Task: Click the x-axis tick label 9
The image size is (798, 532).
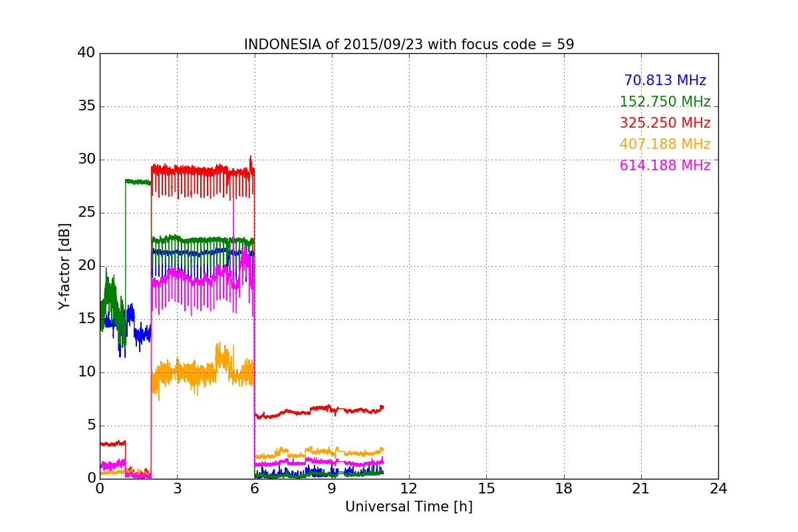Action: [332, 489]
